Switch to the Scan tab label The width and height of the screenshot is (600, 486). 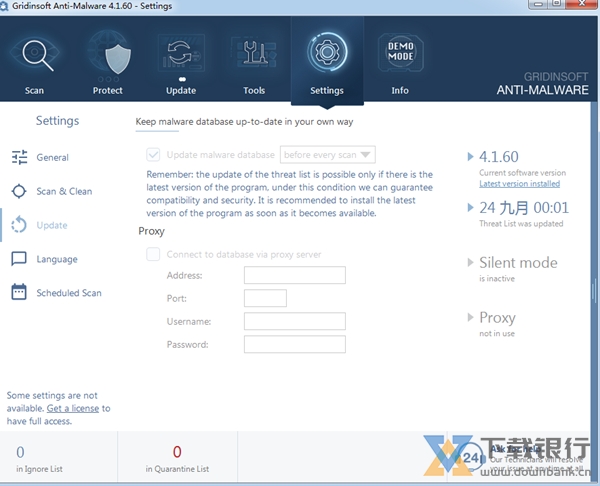(x=34, y=91)
